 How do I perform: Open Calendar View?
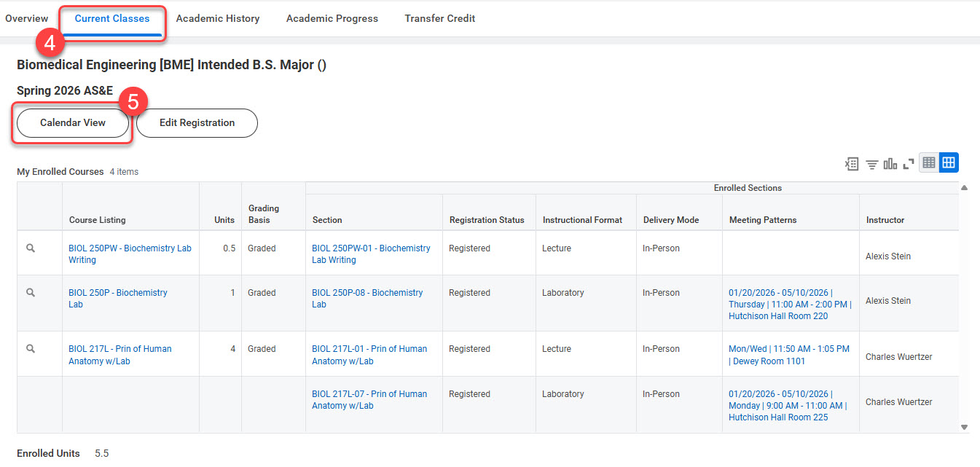[x=71, y=122]
